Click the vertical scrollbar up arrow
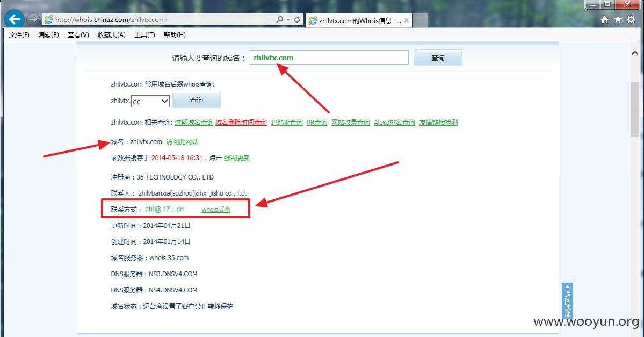 coord(635,53)
